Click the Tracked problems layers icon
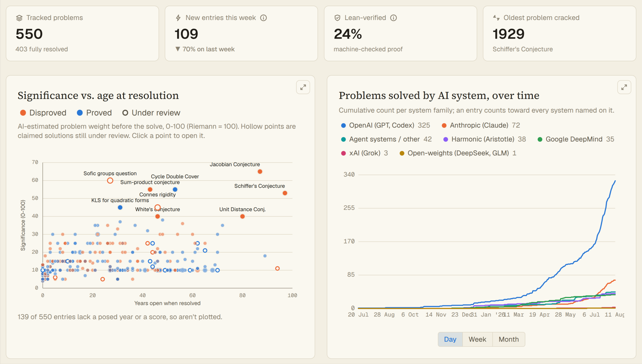642x364 pixels. (x=19, y=18)
